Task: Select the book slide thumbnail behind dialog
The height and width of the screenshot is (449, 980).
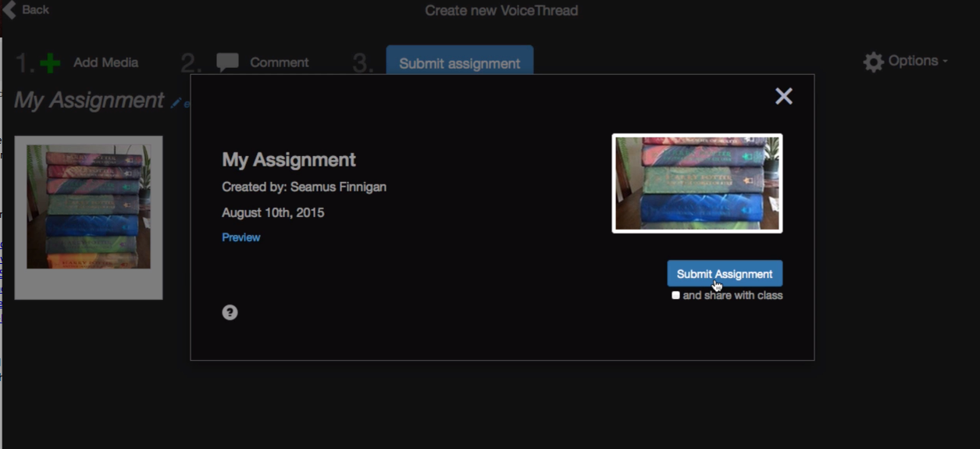Action: (88, 208)
